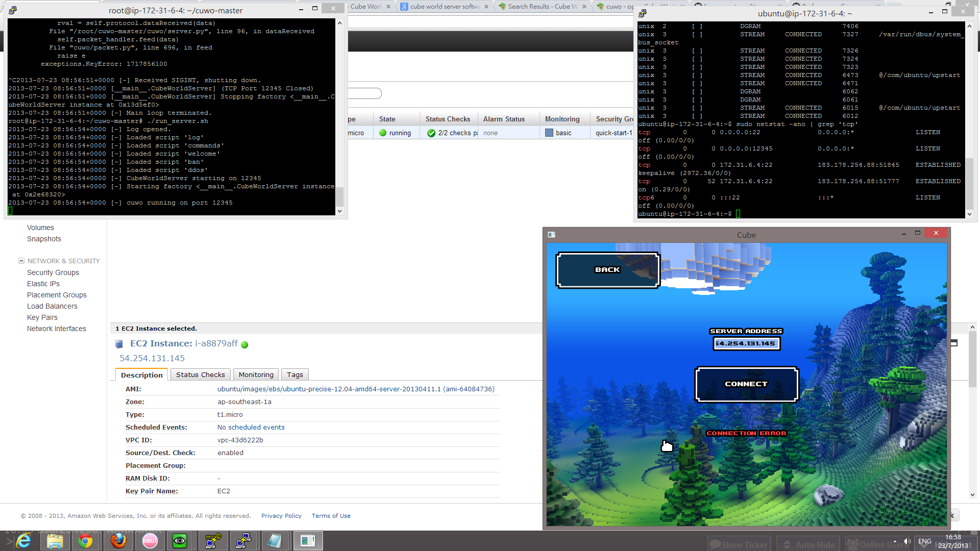Image resolution: width=980 pixels, height=551 pixels.
Task: Collapse the NETWORK & SECURITY section
Action: point(21,261)
